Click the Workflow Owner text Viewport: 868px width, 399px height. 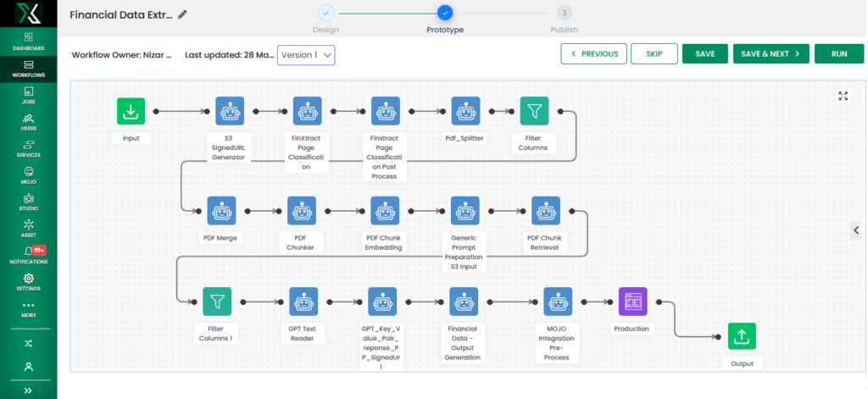(122, 55)
